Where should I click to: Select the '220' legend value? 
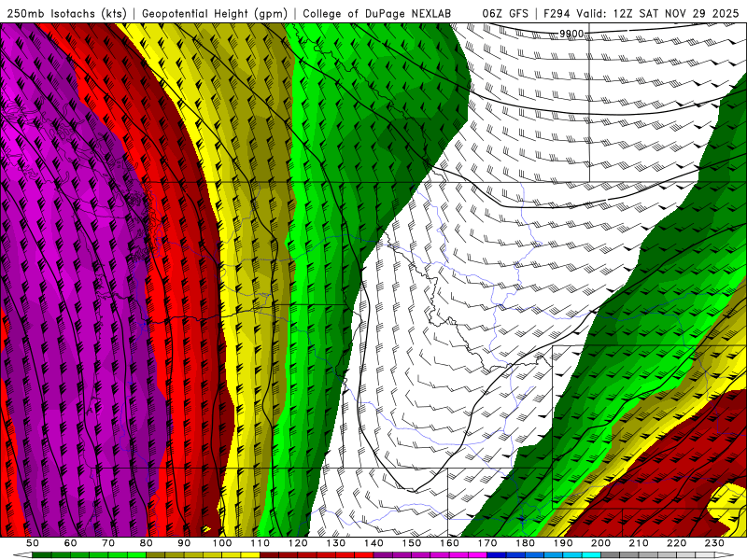(x=677, y=543)
